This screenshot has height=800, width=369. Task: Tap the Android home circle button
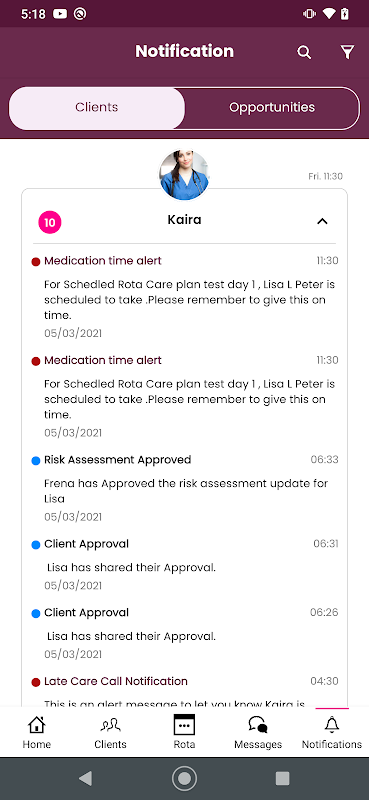[x=184, y=778]
